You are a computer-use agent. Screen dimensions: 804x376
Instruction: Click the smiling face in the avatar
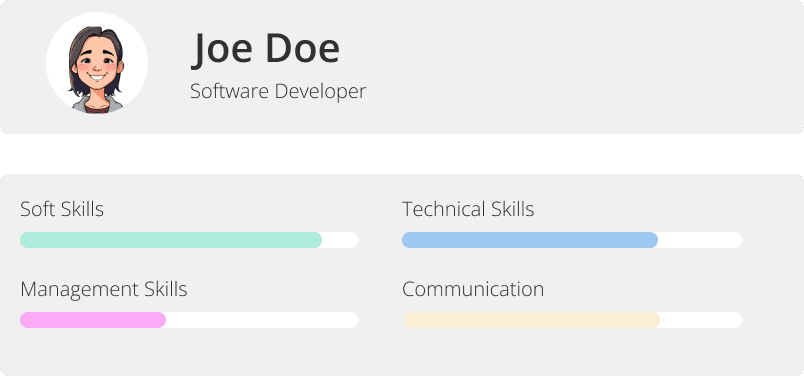(97, 66)
